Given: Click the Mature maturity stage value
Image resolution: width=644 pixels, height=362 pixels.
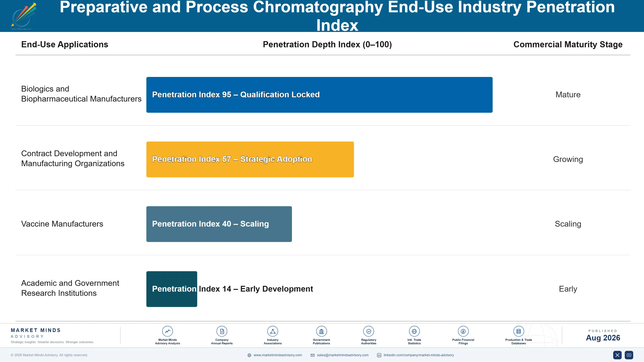Looking at the screenshot, I should point(568,95).
